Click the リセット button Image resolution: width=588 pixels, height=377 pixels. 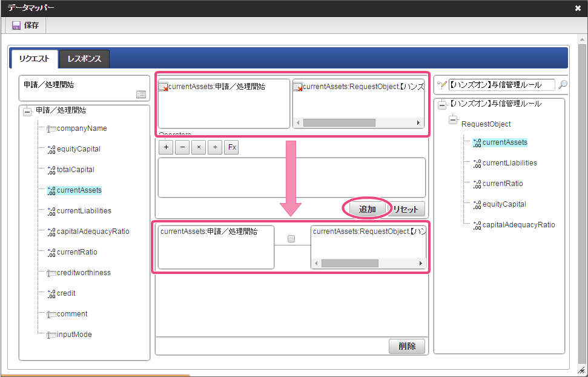[406, 209]
